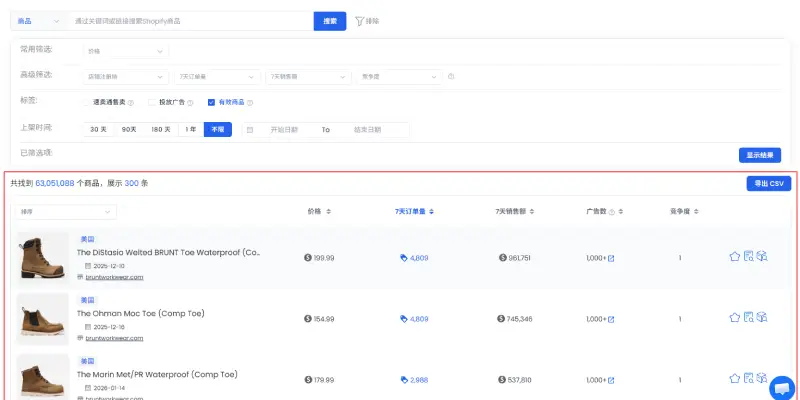Open the 商品 search type dropdown
The image size is (800, 400).
39,21
